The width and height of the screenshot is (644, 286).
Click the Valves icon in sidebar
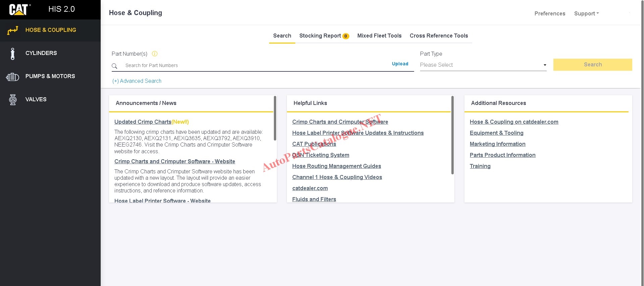click(x=13, y=100)
